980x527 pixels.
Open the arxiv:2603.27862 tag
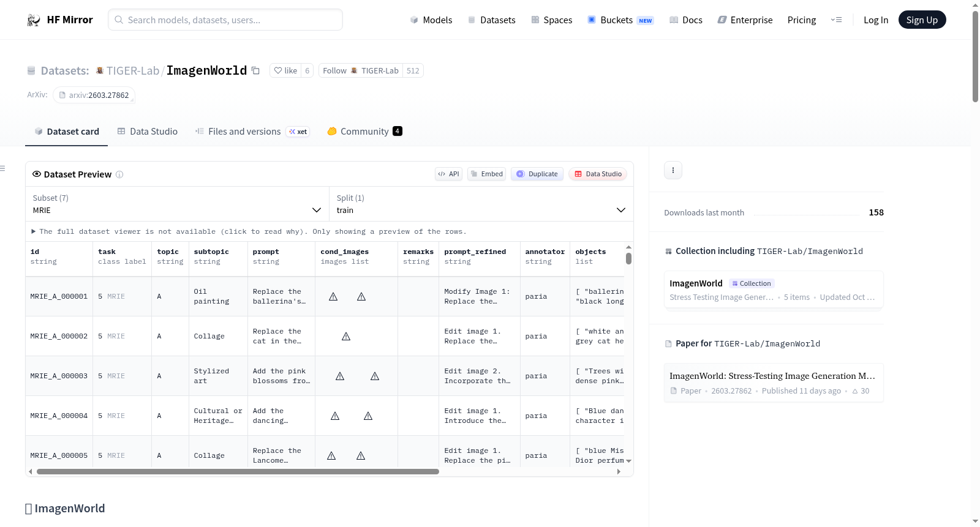tap(94, 95)
